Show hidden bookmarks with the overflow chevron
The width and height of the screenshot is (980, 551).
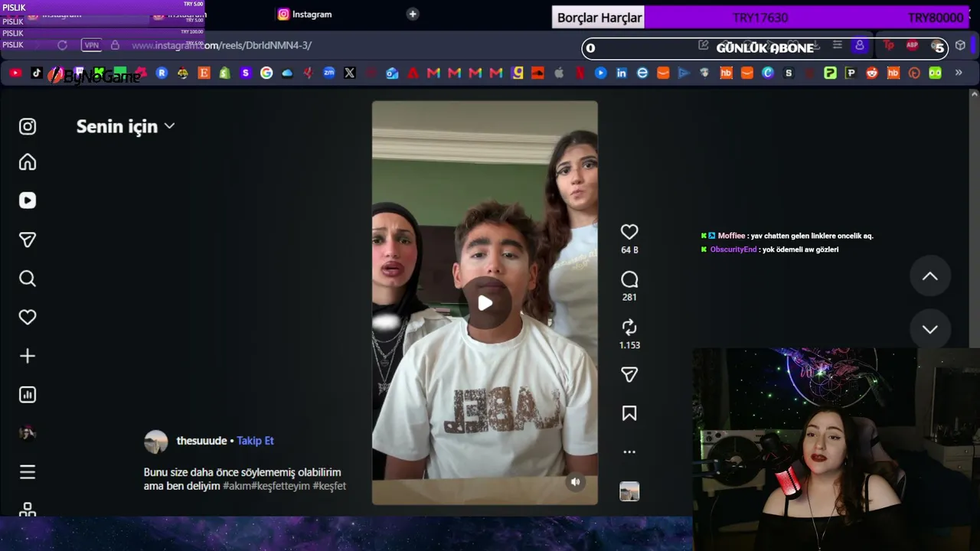pos(959,73)
